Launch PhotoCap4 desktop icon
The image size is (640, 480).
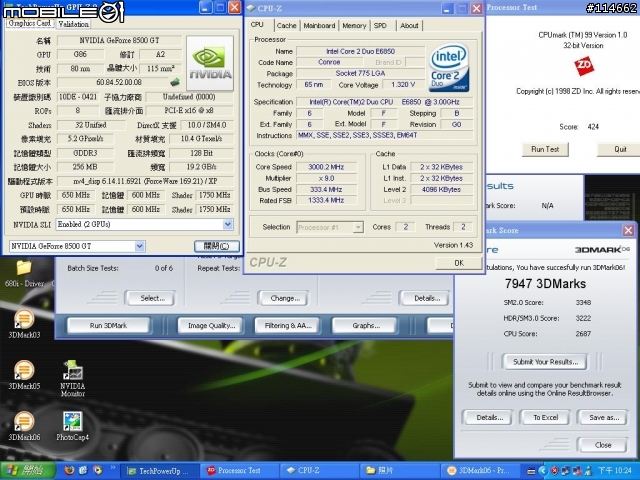point(73,426)
